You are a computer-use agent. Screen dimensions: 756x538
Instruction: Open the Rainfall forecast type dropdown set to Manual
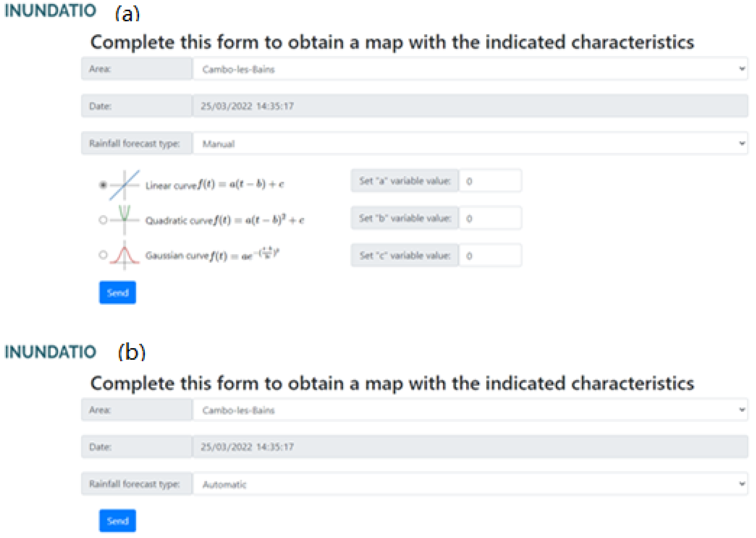point(470,143)
